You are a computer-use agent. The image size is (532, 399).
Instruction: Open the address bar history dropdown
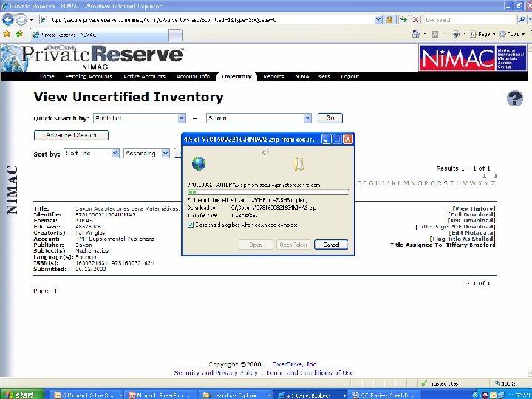pos(378,20)
